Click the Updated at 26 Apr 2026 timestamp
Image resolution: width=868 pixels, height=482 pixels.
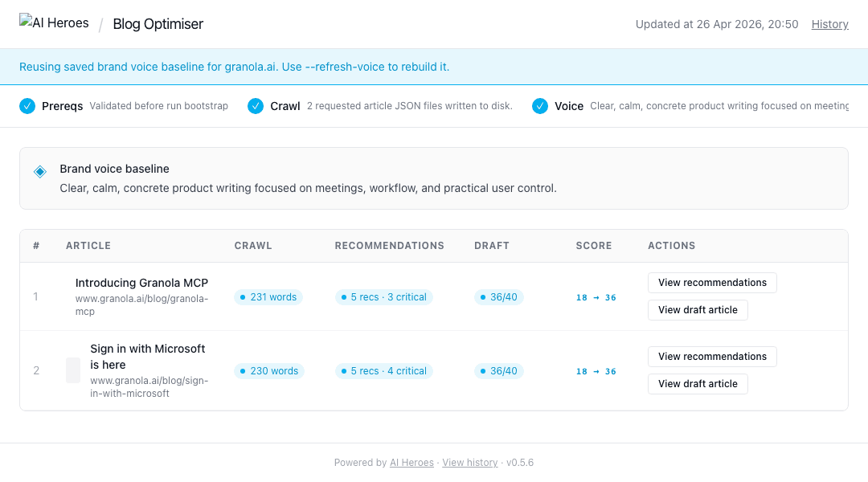717,24
